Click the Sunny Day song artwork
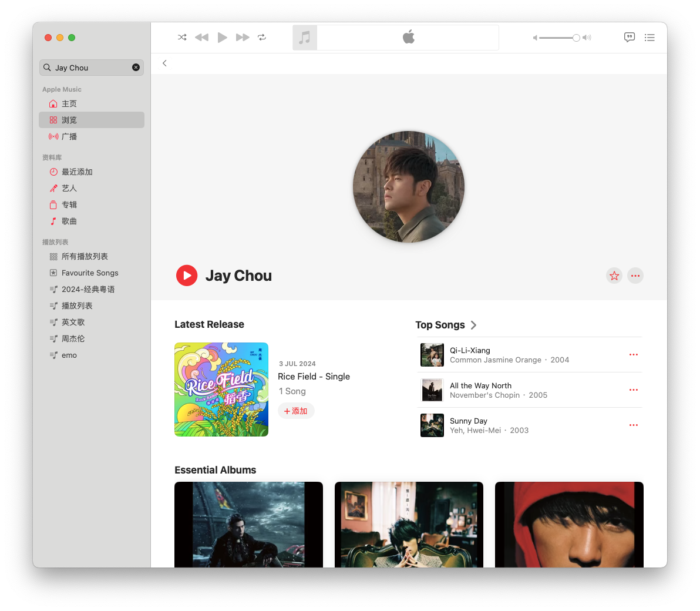Image resolution: width=700 pixels, height=611 pixels. [x=432, y=425]
